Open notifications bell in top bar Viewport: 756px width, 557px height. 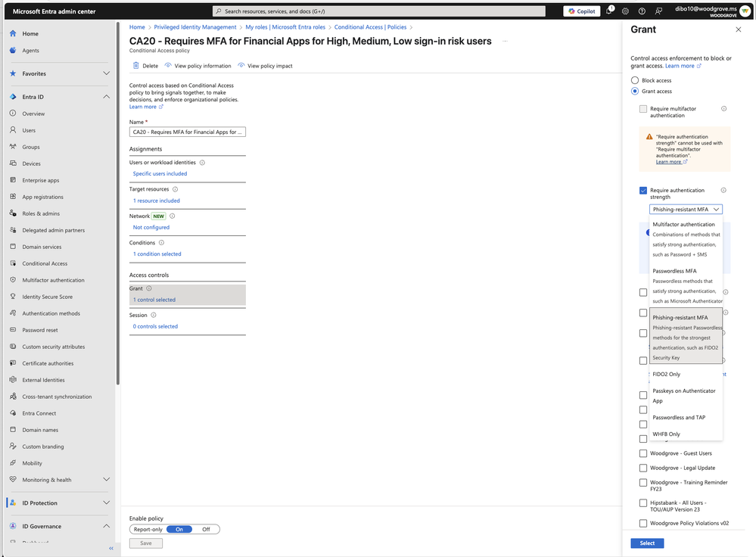coord(609,11)
